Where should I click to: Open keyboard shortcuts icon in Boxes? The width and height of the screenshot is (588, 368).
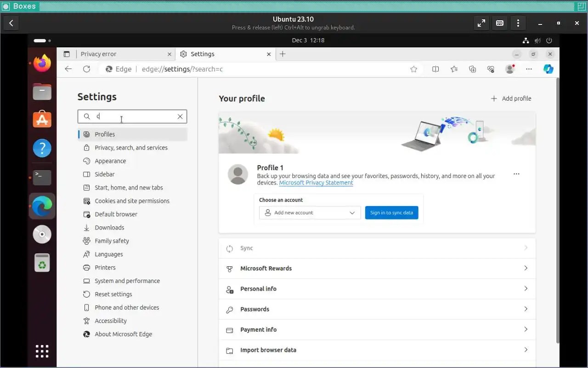tap(500, 23)
